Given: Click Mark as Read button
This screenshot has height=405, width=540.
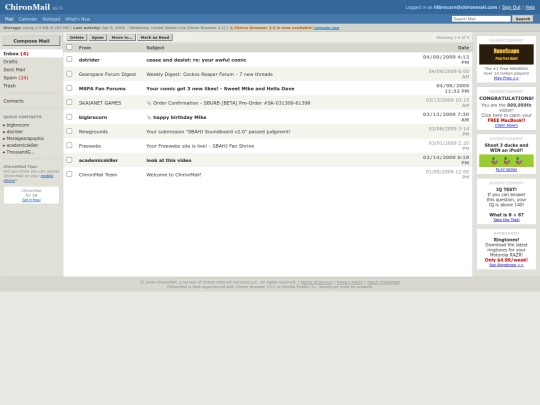Looking at the screenshot, I should pyautogui.click(x=155, y=37).
